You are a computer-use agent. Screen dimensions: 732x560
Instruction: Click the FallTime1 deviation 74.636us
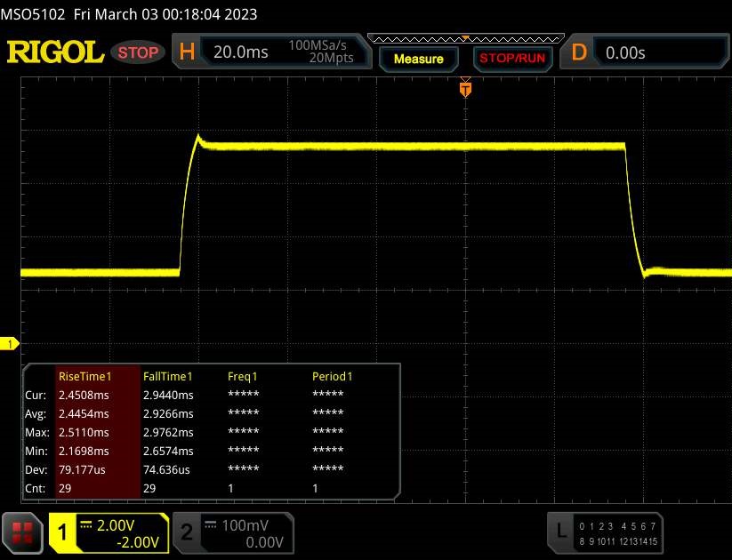(x=166, y=470)
